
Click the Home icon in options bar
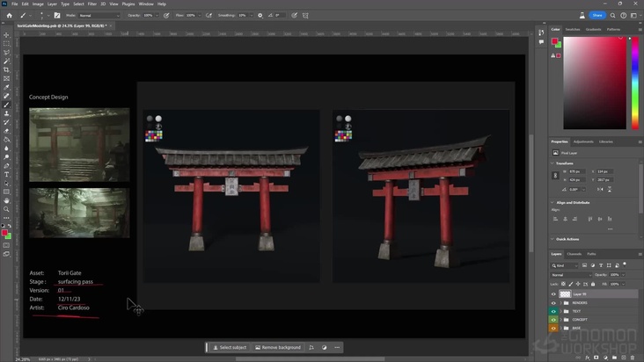coord(9,16)
